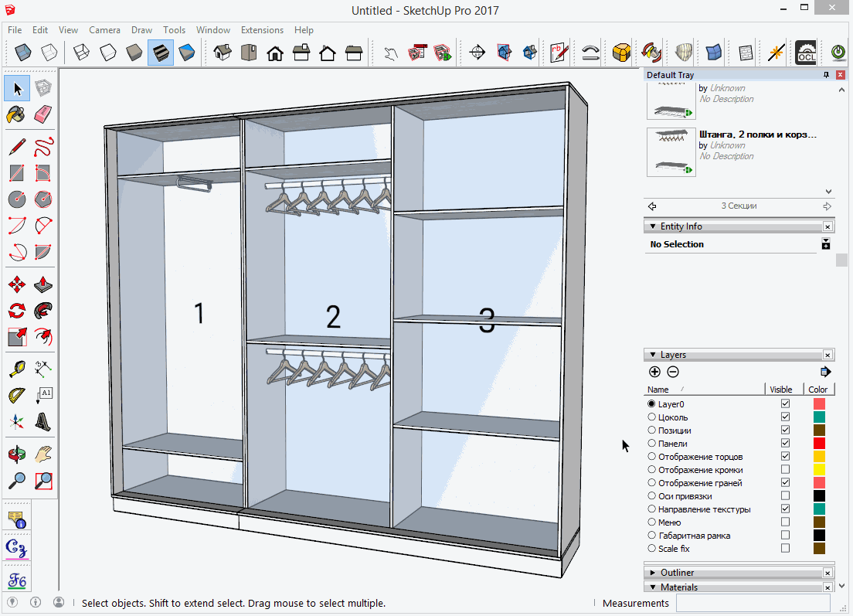
Task: Open the Extensions menu
Action: click(x=262, y=30)
